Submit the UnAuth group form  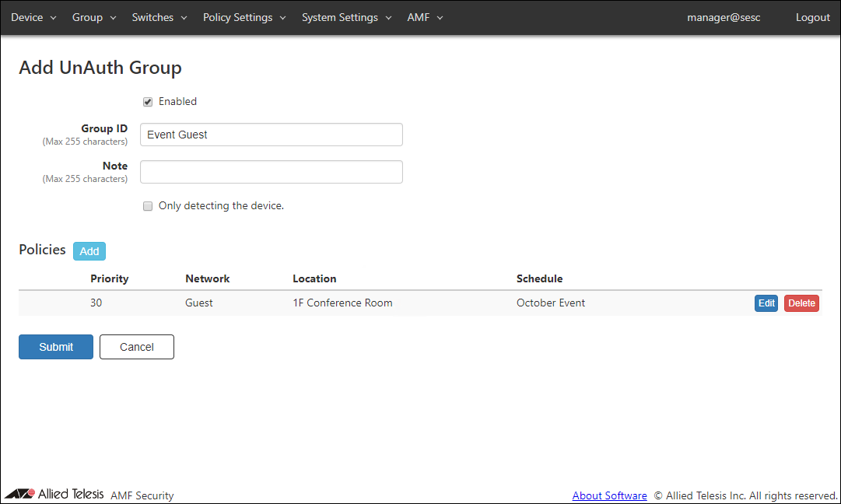click(x=56, y=347)
